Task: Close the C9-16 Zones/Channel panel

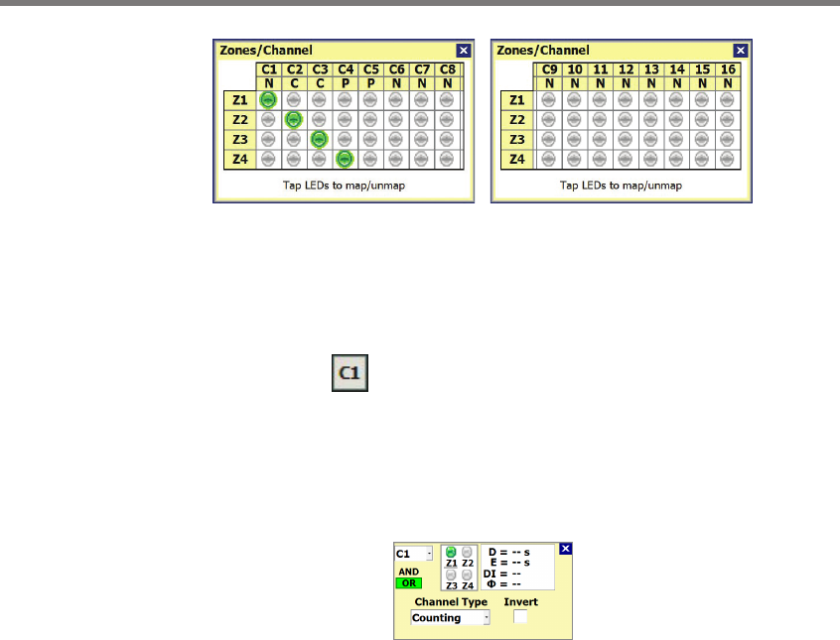Action: click(x=741, y=51)
